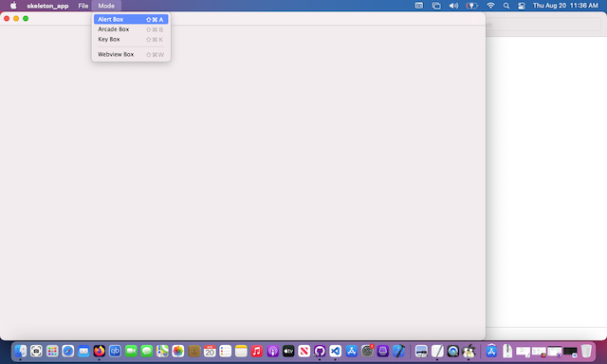Launch Notes from the dock

(241, 352)
